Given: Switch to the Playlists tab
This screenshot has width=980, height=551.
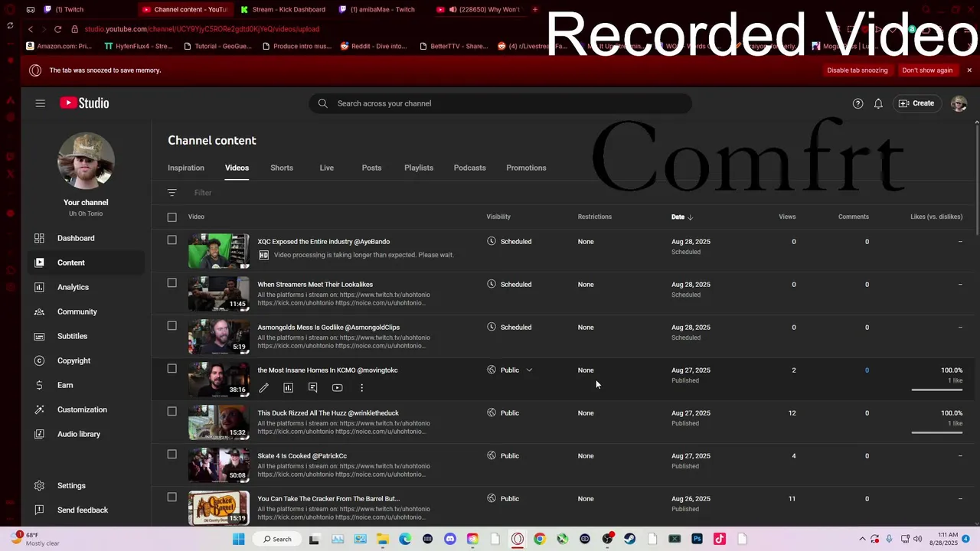Looking at the screenshot, I should pyautogui.click(x=419, y=168).
